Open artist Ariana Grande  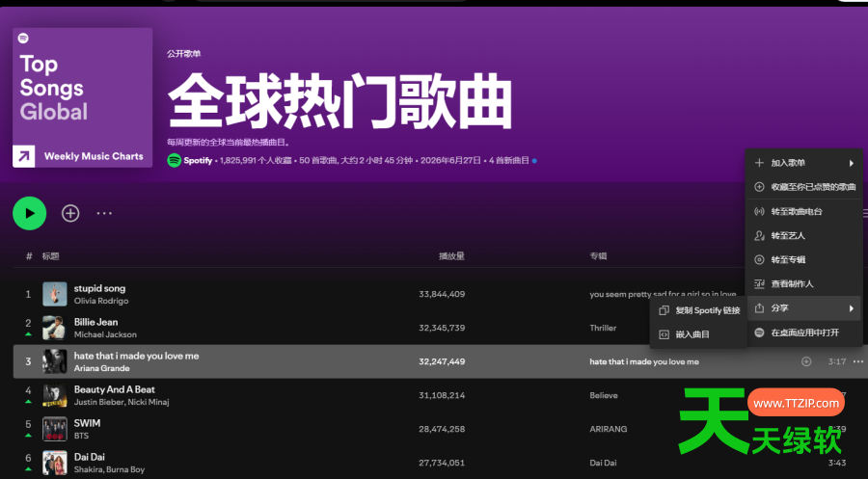tap(102, 368)
